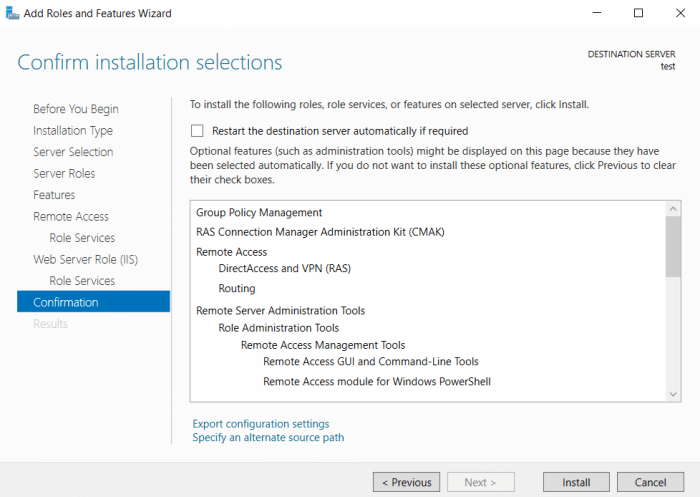Viewport: 700px width, 497px height.
Task: Enable automatic restart of destination server checkbox
Action: tap(197, 131)
